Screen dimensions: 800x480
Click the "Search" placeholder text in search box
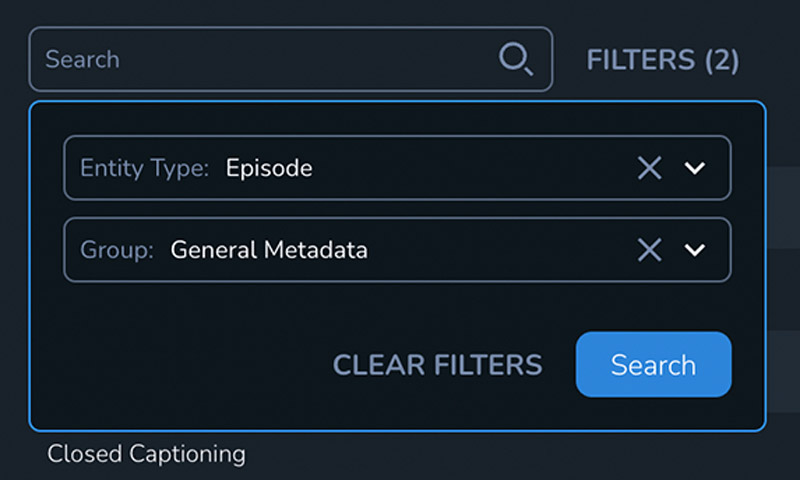tap(82, 60)
